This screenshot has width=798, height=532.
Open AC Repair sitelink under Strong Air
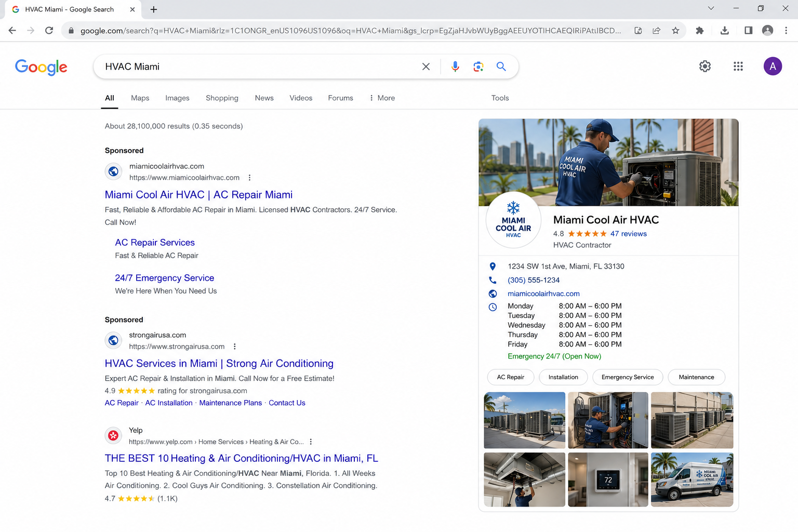point(122,403)
